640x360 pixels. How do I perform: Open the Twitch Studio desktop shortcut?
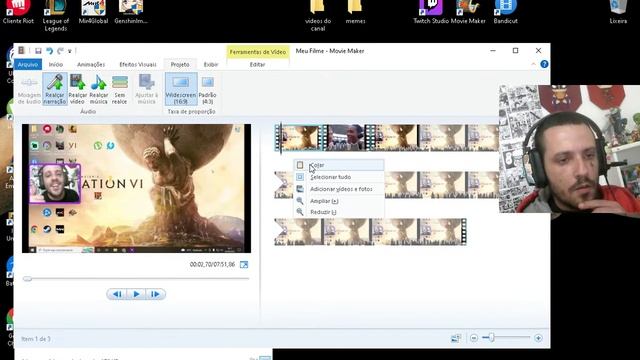pos(431,12)
